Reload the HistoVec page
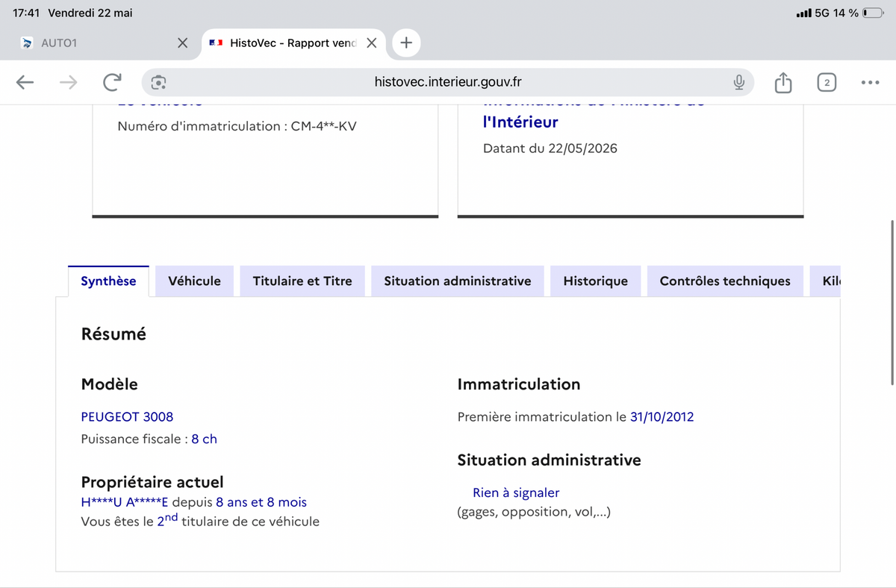Screen dimensions: 896x588 pos(112,82)
